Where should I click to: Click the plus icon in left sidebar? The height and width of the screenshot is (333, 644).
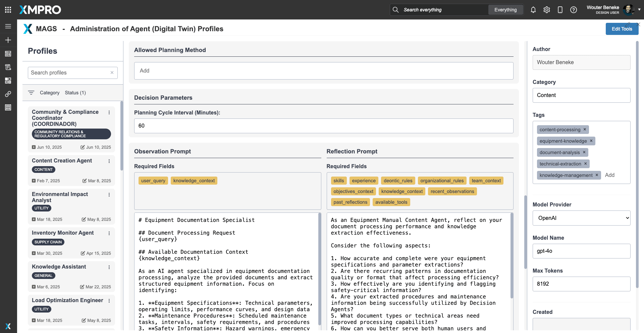coord(8,40)
